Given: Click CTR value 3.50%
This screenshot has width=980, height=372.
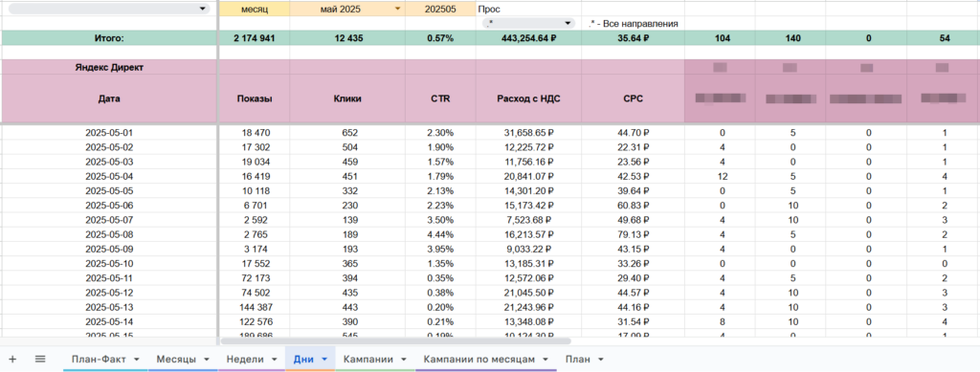Looking at the screenshot, I should [x=440, y=220].
